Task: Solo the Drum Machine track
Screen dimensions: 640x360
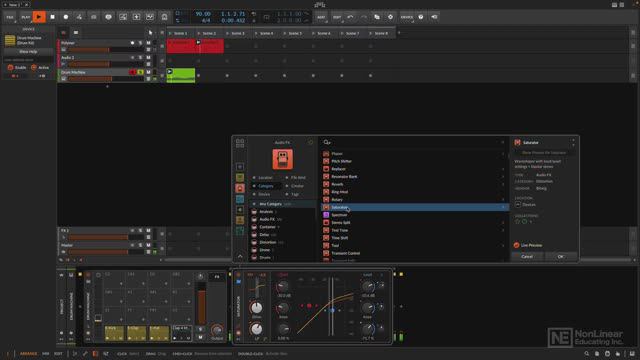Action: [x=140, y=72]
